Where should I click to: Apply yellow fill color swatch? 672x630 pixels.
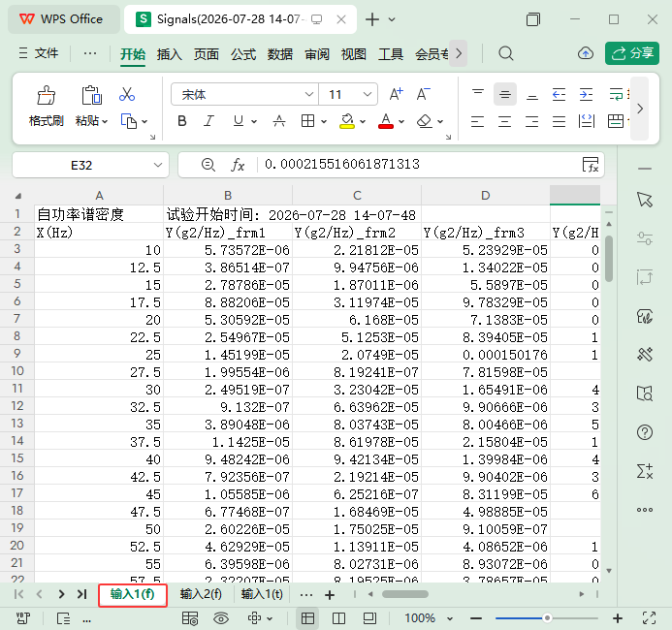[x=347, y=121]
